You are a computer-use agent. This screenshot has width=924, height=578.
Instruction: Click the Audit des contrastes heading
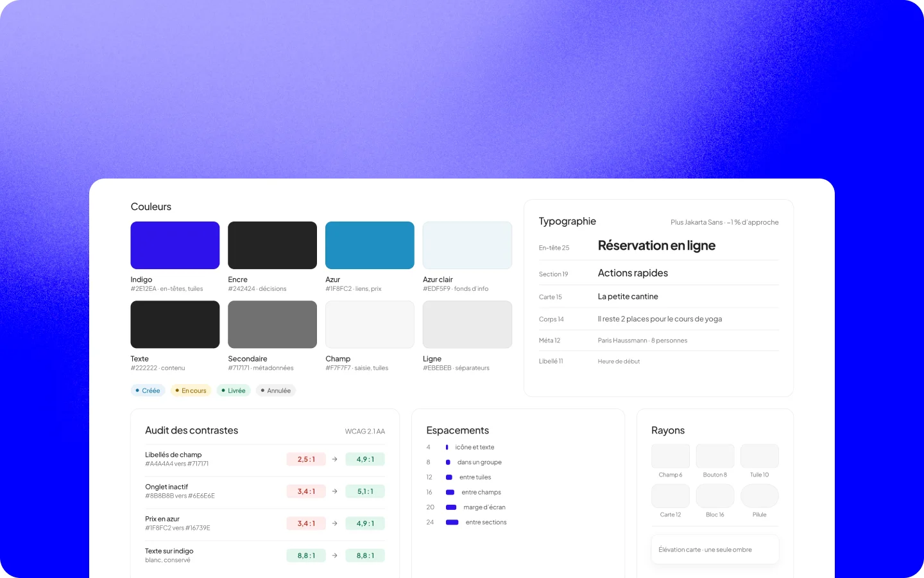click(x=191, y=430)
